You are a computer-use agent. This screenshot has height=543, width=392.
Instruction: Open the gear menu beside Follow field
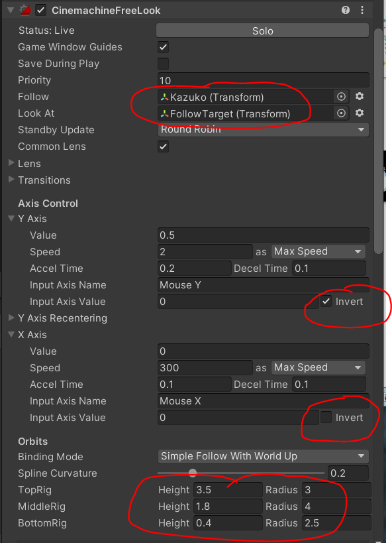360,96
